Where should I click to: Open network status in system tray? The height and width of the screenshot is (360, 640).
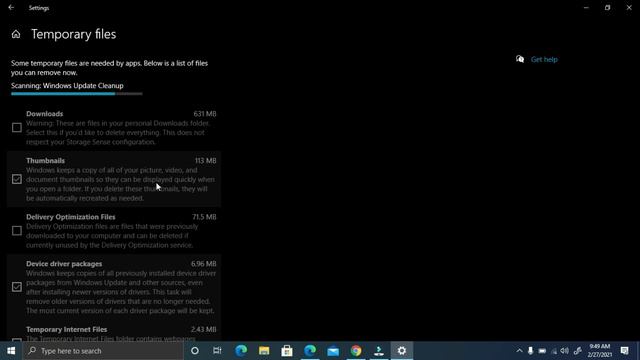tap(554, 351)
